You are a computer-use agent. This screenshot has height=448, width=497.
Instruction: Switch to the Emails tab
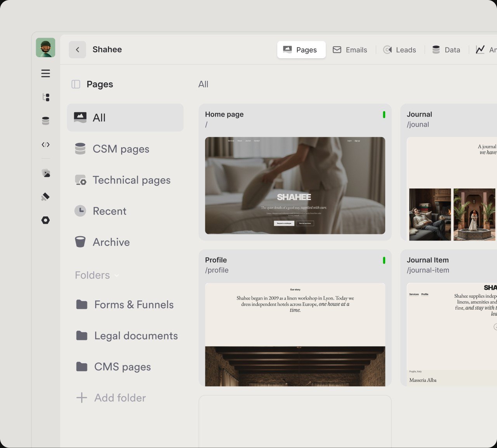(350, 50)
